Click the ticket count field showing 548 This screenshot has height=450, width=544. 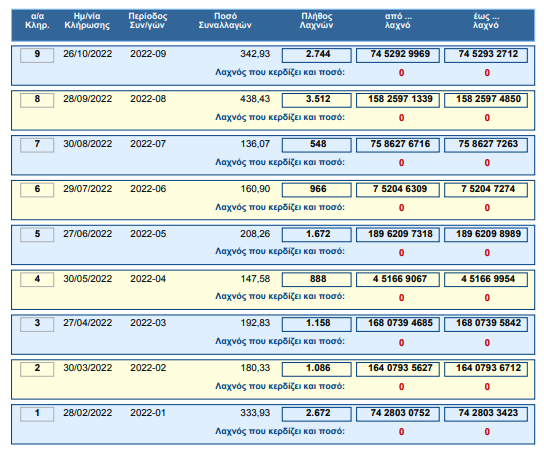click(316, 145)
